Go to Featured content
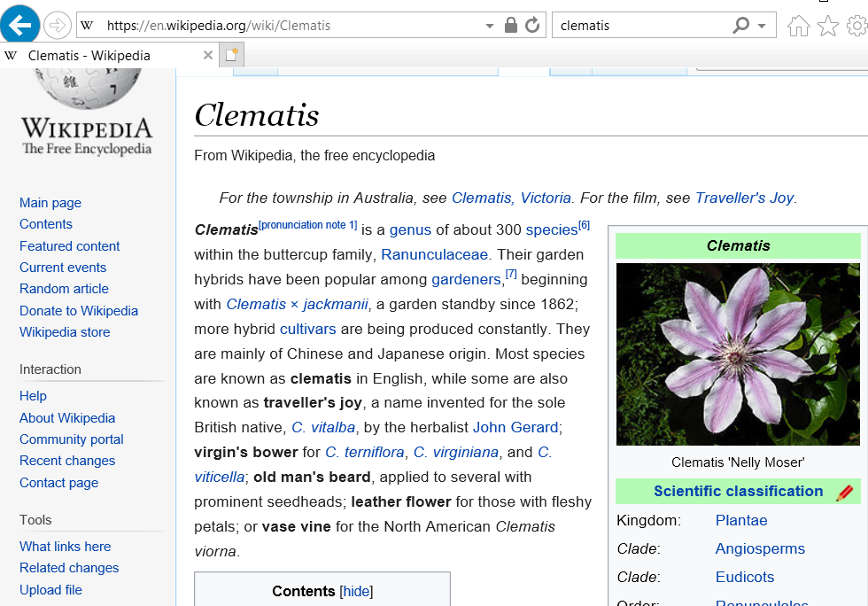This screenshot has width=868, height=606. 70,246
